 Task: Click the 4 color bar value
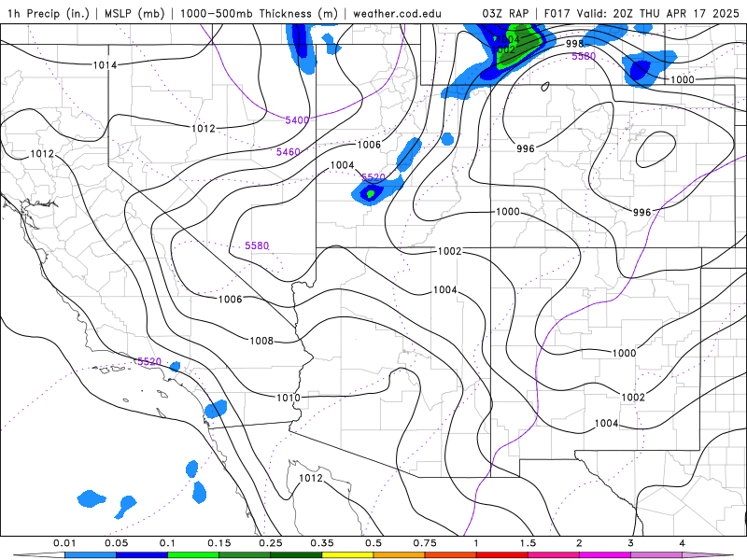pos(682,543)
